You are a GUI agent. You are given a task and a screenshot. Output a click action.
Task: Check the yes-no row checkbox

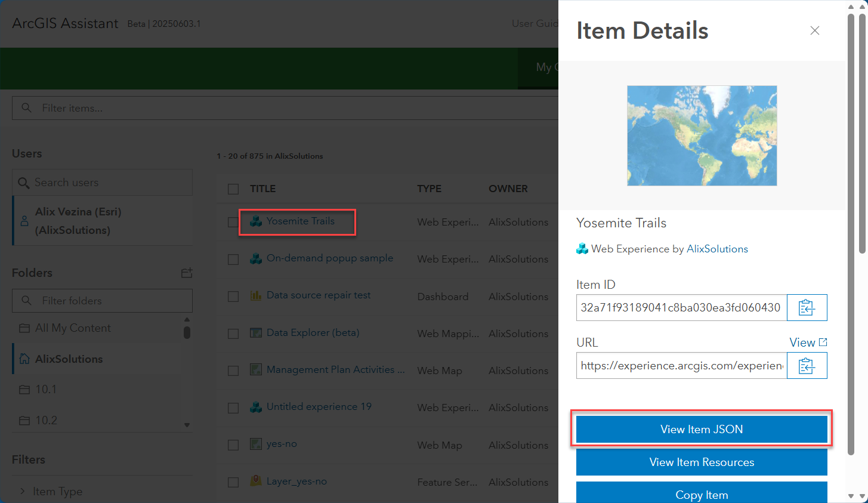pyautogui.click(x=233, y=445)
